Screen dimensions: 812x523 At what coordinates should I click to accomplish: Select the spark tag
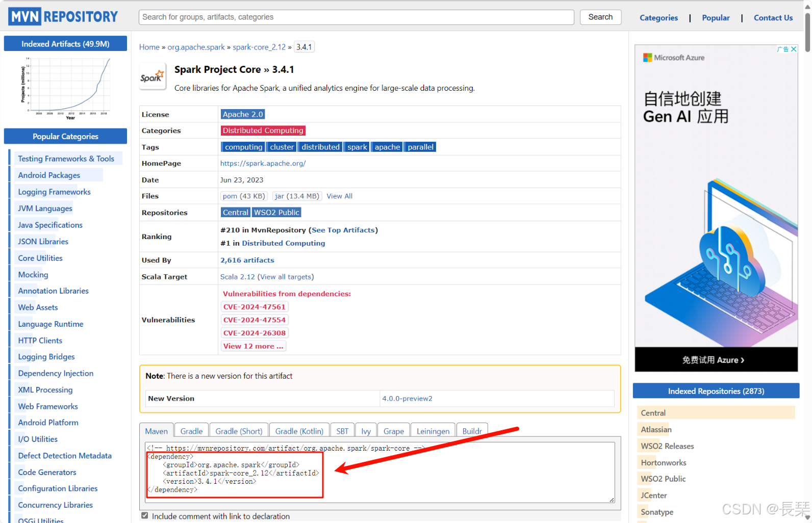click(357, 147)
